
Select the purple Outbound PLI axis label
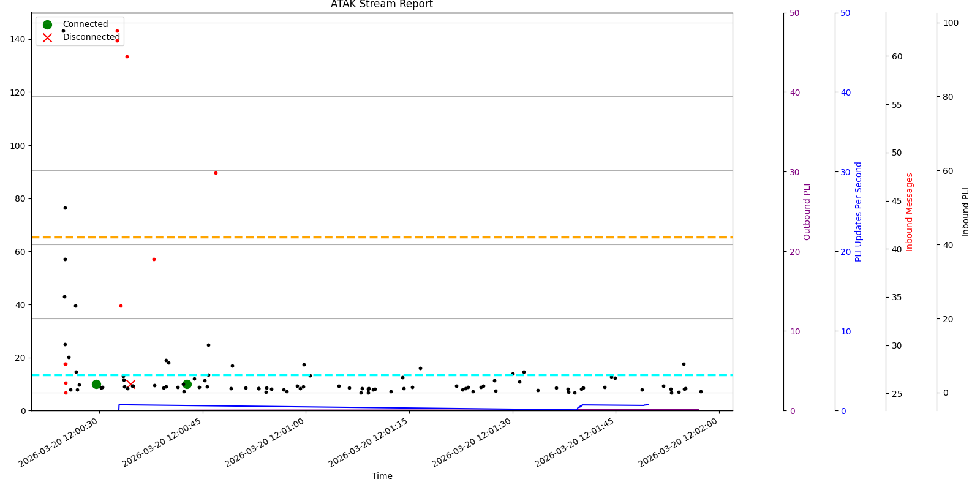coord(807,212)
